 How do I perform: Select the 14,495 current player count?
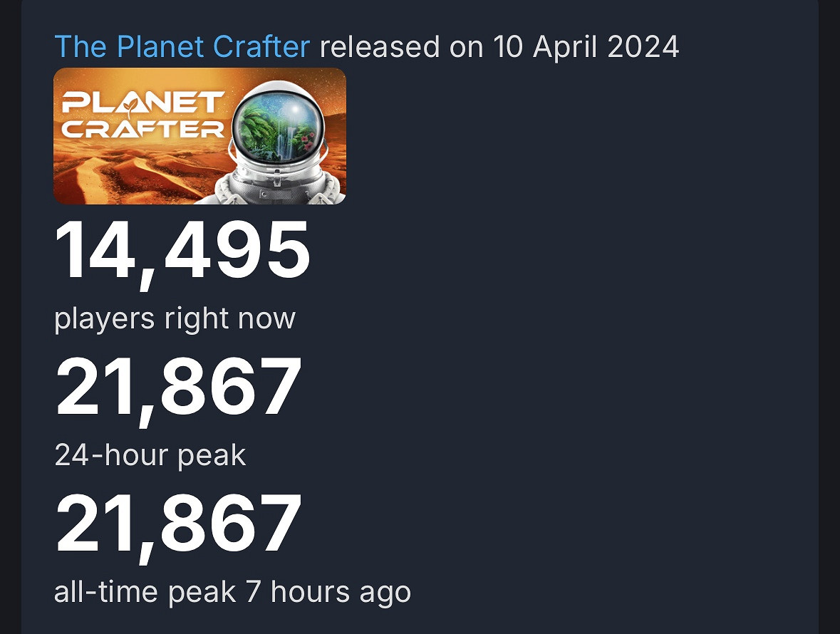(x=182, y=251)
